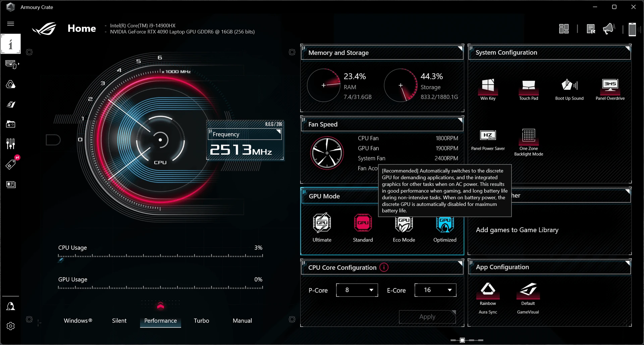Expand the Frequency readout corner arrow
This screenshot has width=644, height=345.
pos(278,132)
